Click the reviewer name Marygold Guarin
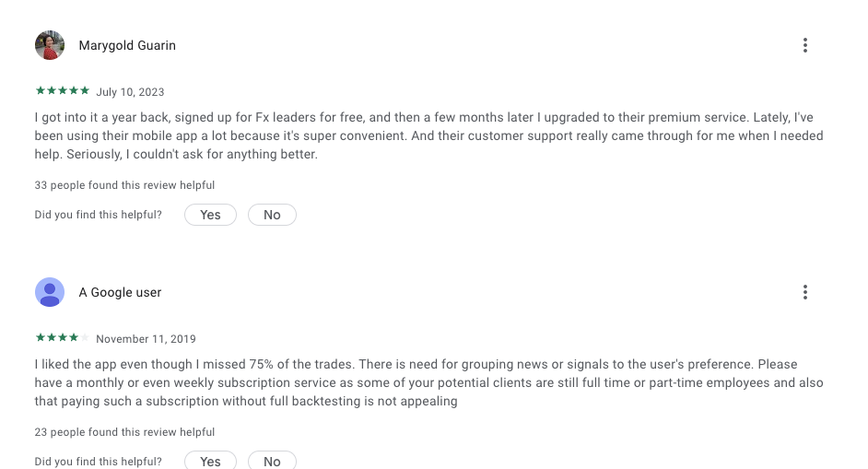Viewport: 868px width, 469px height. point(127,45)
